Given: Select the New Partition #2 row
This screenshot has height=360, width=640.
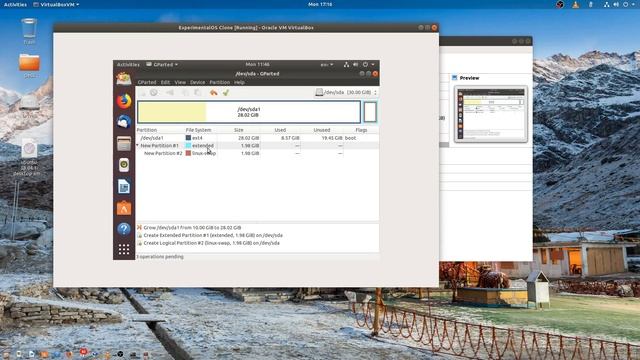Looking at the screenshot, I should tap(257, 153).
